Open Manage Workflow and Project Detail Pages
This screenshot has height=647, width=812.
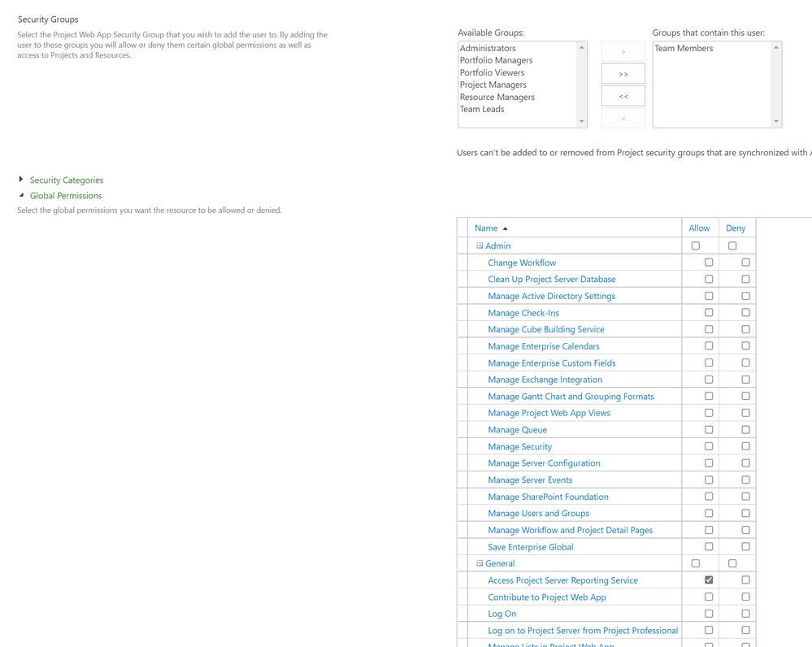570,530
